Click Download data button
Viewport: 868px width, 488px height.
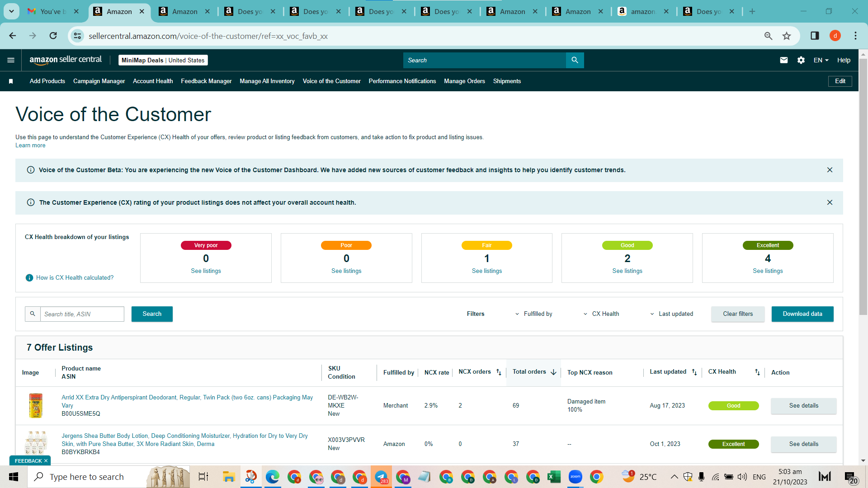[x=802, y=314]
